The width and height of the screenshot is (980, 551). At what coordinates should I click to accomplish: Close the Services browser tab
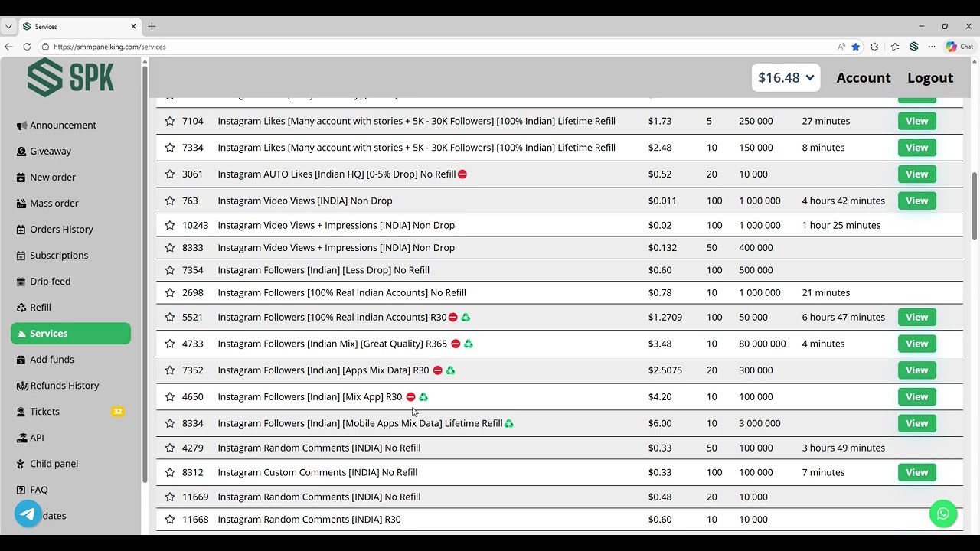pos(133,26)
